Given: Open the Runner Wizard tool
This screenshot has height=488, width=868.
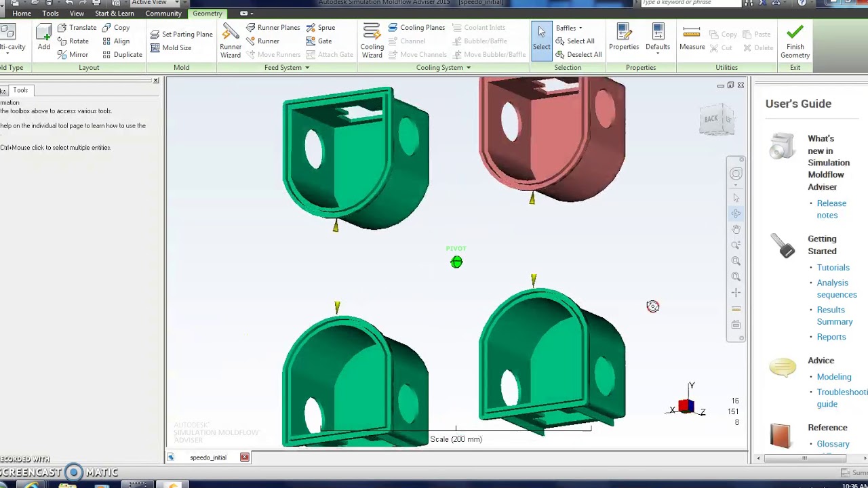Looking at the screenshot, I should coord(231,41).
